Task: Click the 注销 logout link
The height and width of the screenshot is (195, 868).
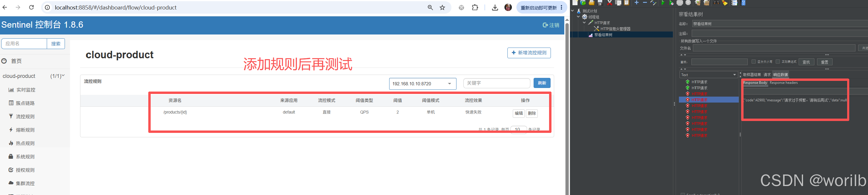Action: click(x=551, y=25)
